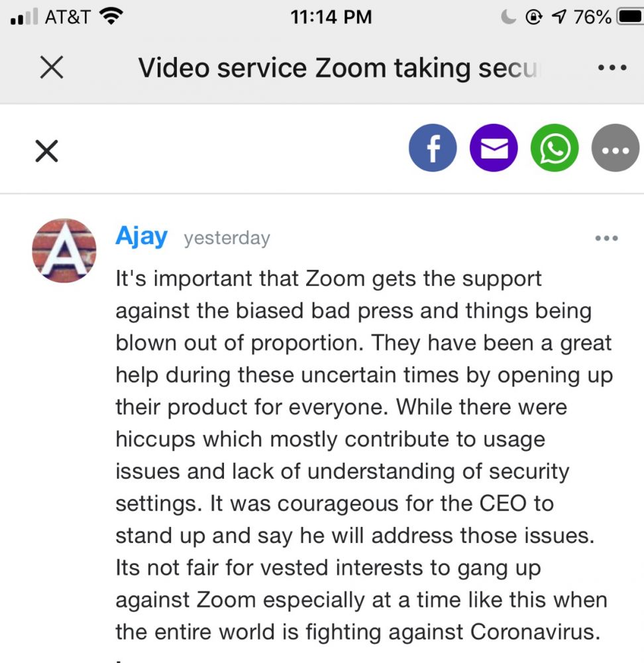Screen dimensions: 644x663
Task: Tap the orientation lock status icon
Action: pyautogui.click(x=534, y=17)
